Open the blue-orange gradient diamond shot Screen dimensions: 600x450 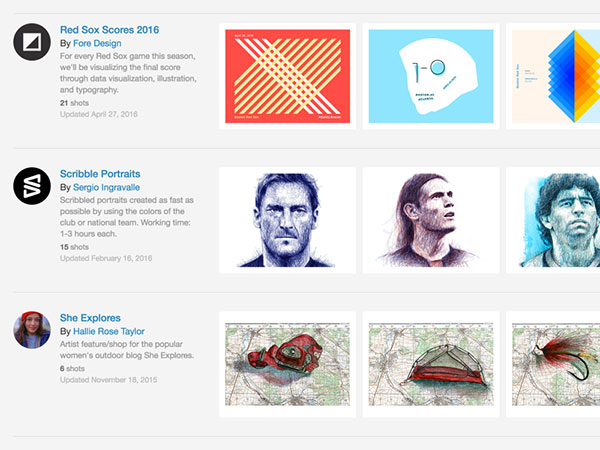pos(555,76)
